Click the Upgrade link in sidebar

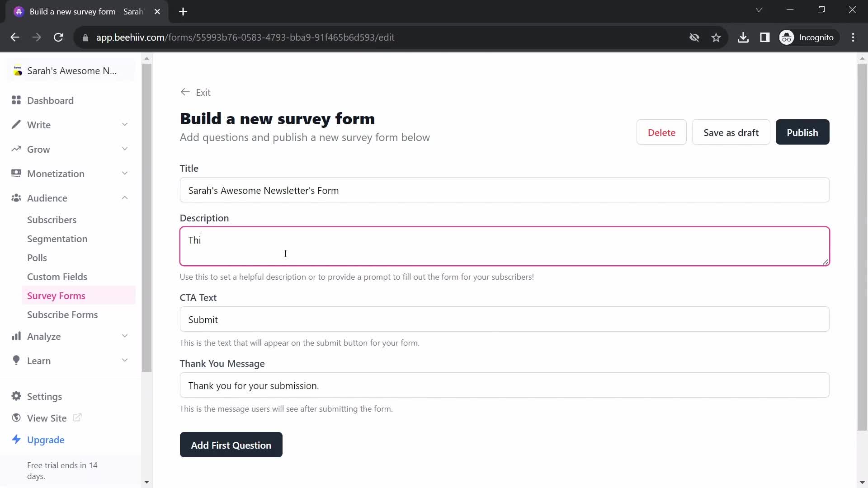46,440
